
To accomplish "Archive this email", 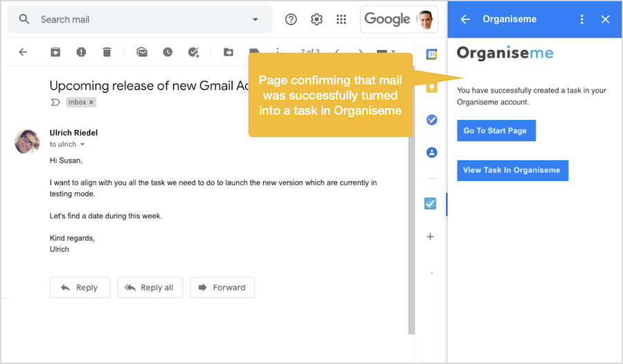I will coord(55,52).
